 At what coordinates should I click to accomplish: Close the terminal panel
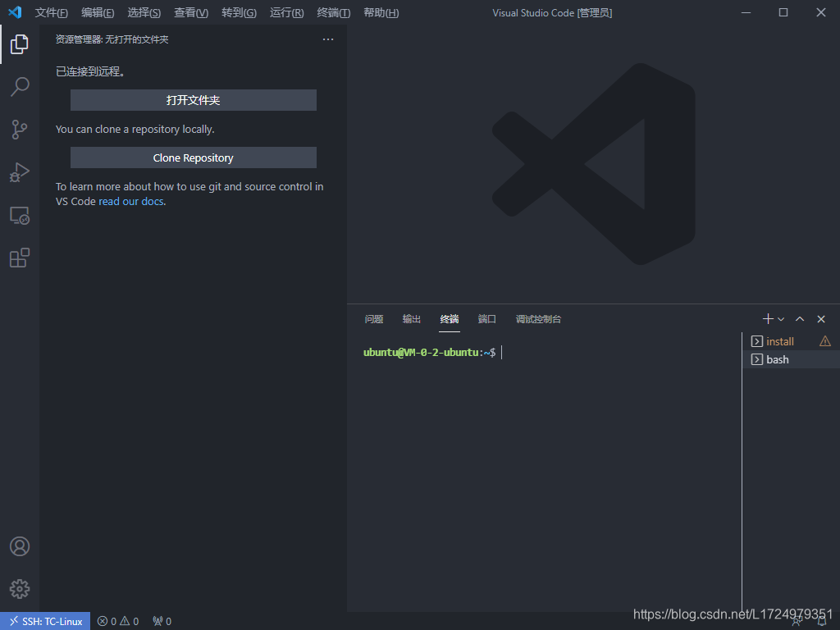(820, 319)
